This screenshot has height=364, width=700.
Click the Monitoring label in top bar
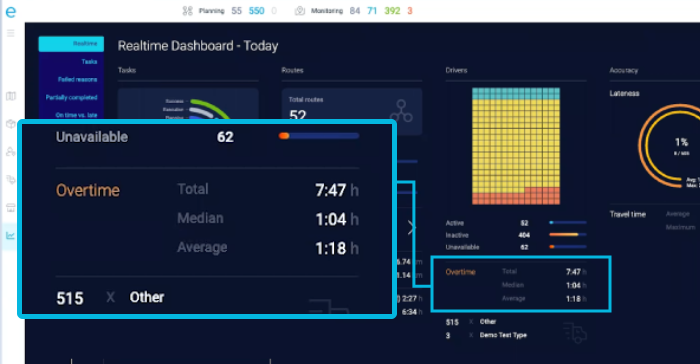pos(327,11)
